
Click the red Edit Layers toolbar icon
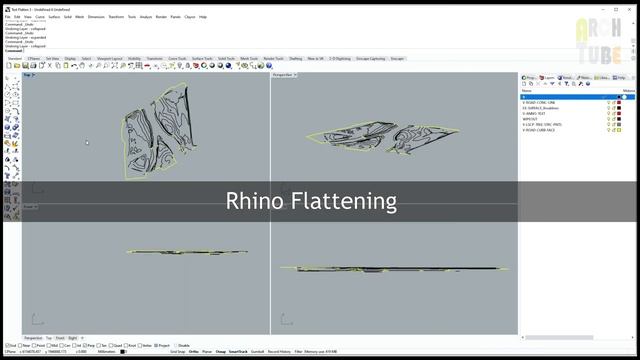click(x=196, y=65)
